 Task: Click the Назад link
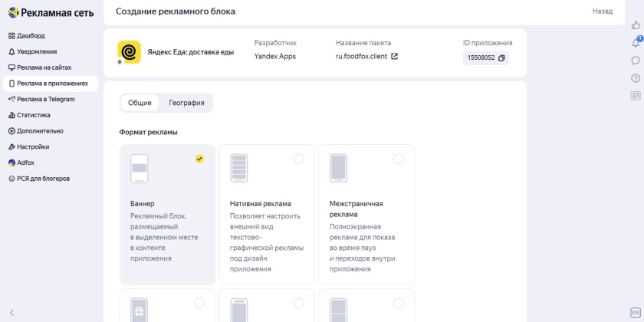point(603,11)
